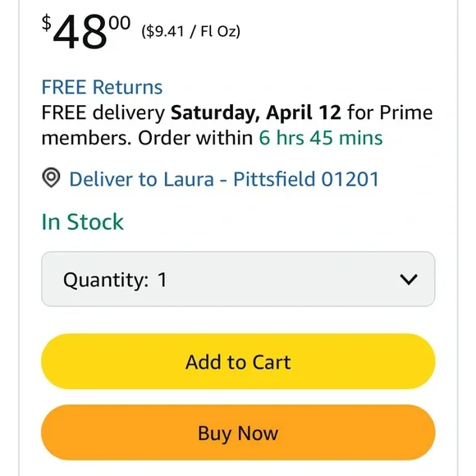Select the large 48 price figure
This screenshot has width=476, height=476.
tap(80, 32)
